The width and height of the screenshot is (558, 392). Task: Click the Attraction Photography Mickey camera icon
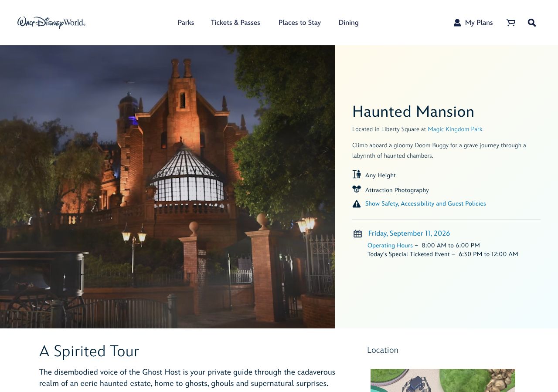coord(357,189)
